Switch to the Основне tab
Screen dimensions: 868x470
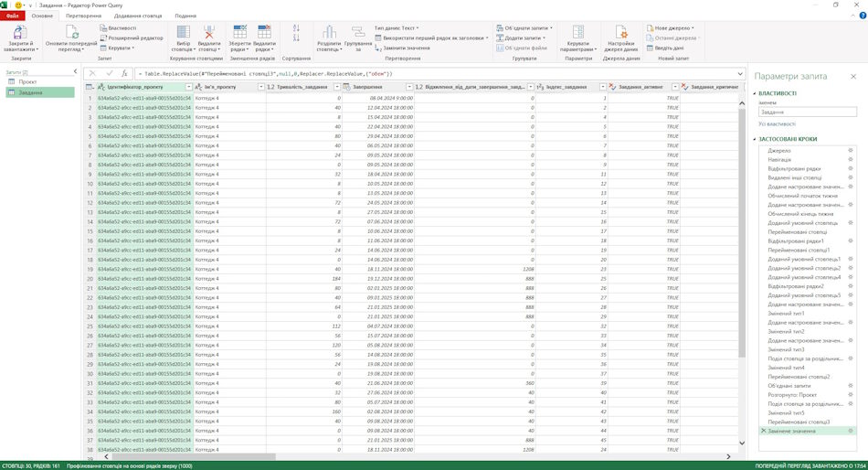[x=42, y=16]
